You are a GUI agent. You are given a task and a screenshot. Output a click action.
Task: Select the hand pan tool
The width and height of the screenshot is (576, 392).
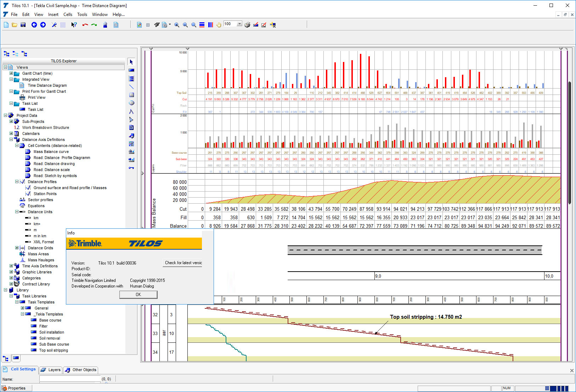[219, 25]
